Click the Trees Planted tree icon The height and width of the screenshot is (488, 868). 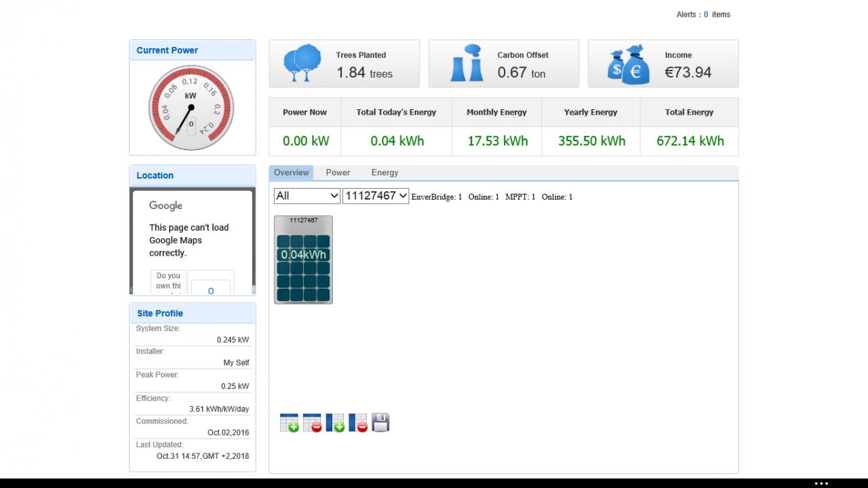pos(302,63)
